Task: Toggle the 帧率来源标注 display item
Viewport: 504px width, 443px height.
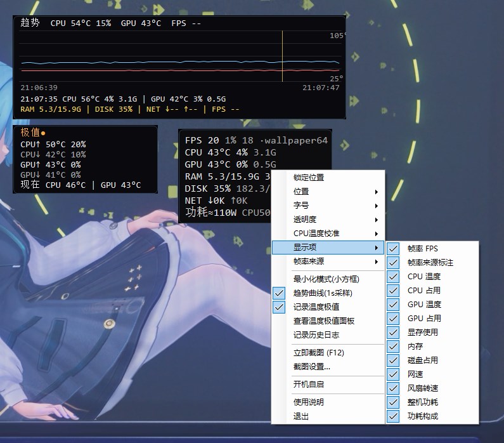Action: 432,263
